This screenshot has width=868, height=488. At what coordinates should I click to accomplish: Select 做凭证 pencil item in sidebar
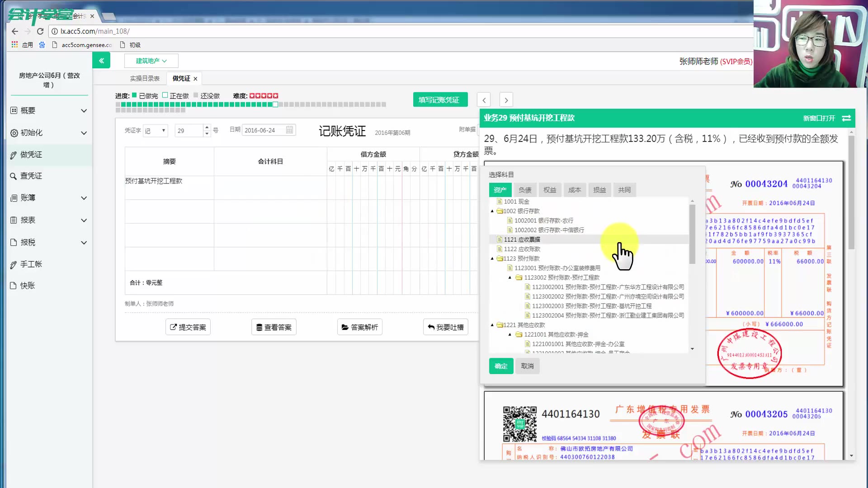click(x=49, y=155)
